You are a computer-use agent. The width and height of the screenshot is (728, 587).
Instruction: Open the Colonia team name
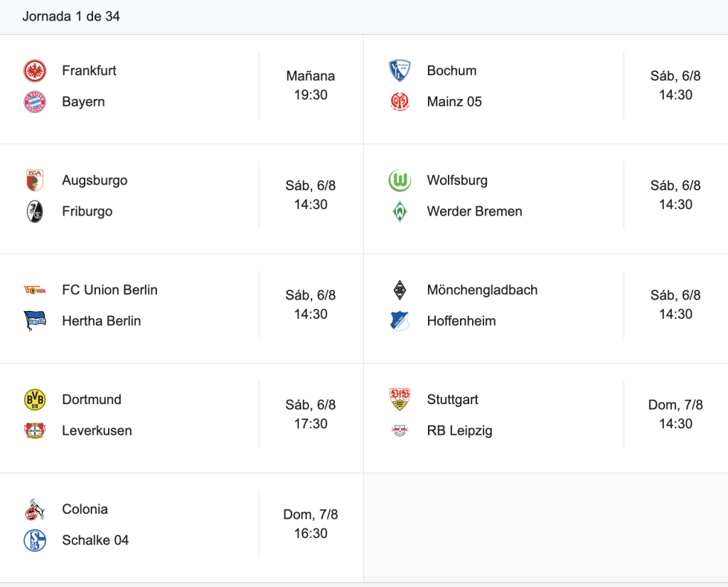[85, 509]
